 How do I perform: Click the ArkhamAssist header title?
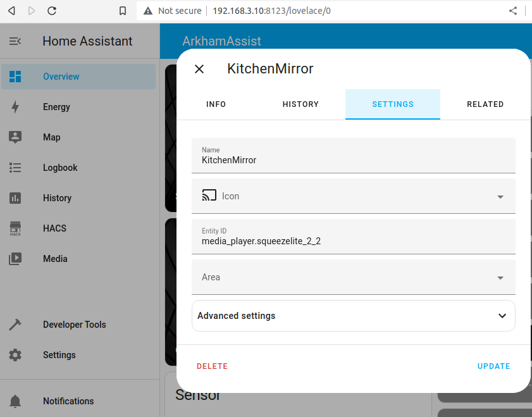click(221, 41)
